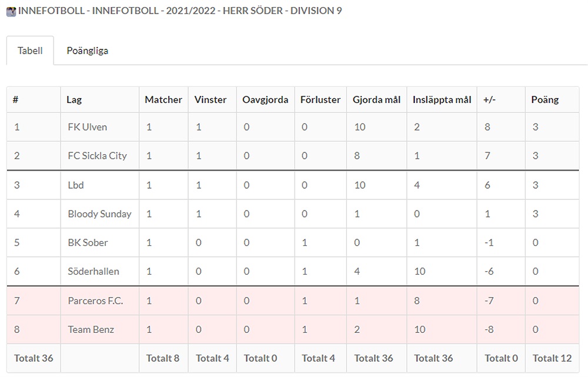The height and width of the screenshot is (377, 588).
Task: Click the Poäng column header
Action: click(544, 99)
